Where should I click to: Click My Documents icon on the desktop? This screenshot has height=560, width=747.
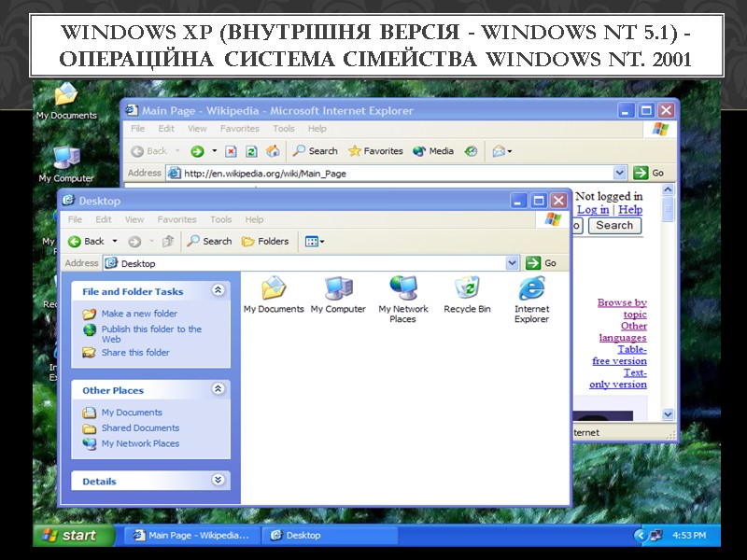point(63,96)
